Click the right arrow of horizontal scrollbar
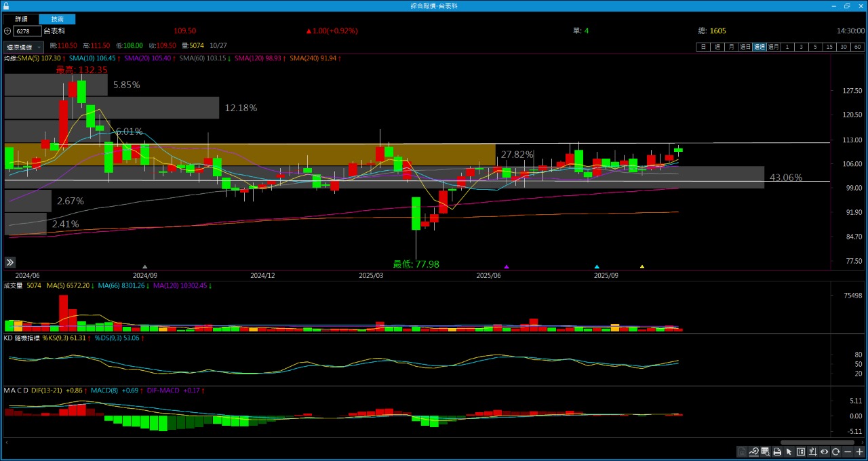This screenshot has height=461, width=868. point(863,443)
